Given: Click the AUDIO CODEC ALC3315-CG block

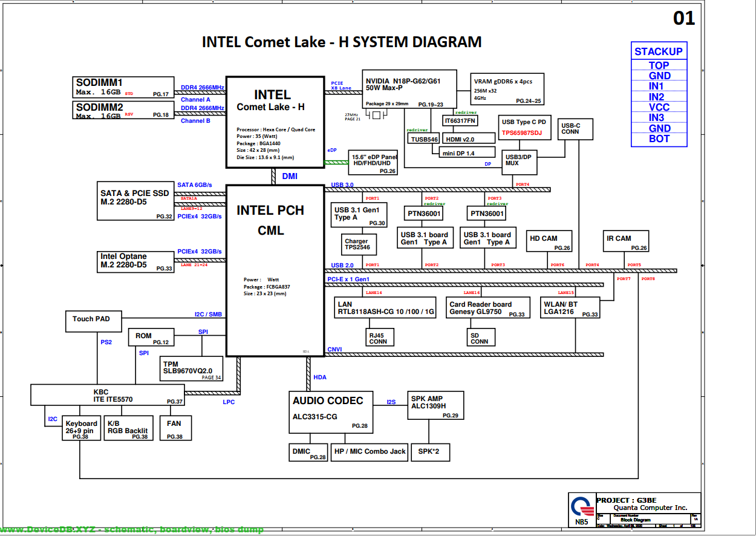Looking at the screenshot, I should tap(331, 411).
